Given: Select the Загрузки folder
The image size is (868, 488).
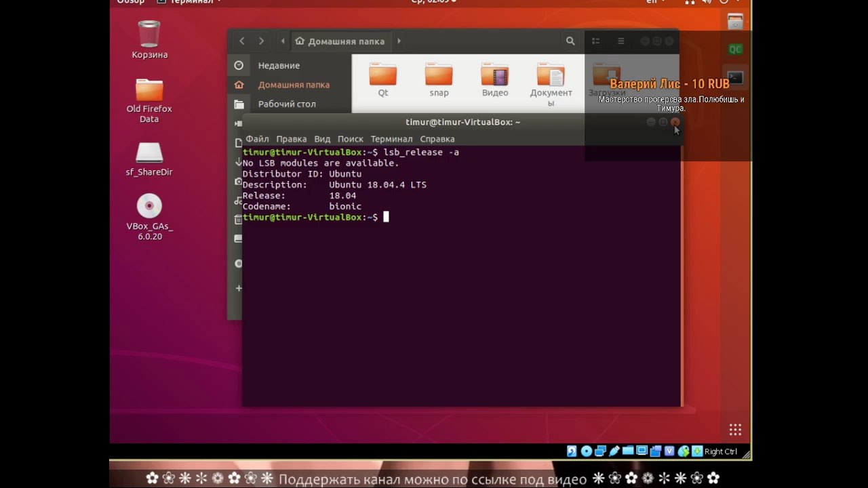Looking at the screenshot, I should (606, 80).
